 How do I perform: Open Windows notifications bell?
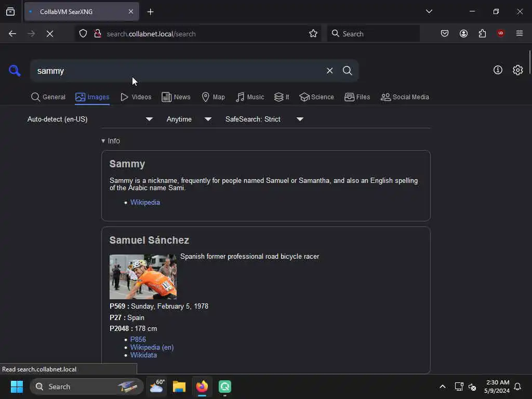coord(517,387)
